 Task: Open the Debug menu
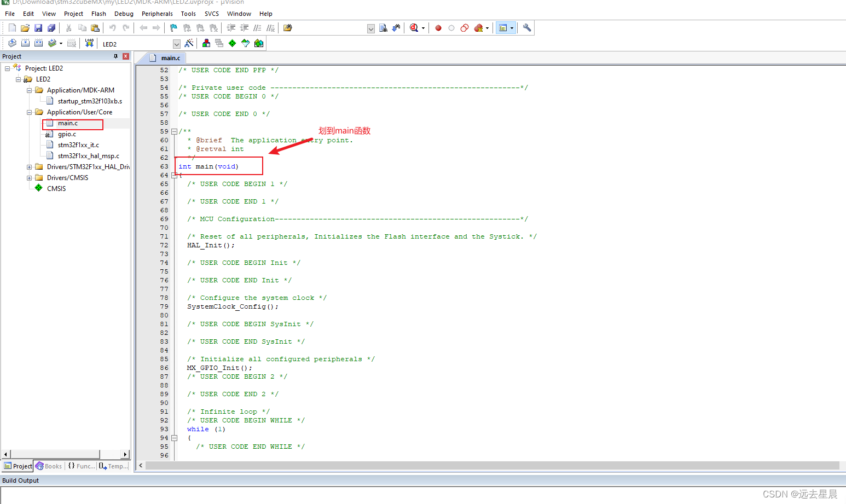click(x=124, y=14)
